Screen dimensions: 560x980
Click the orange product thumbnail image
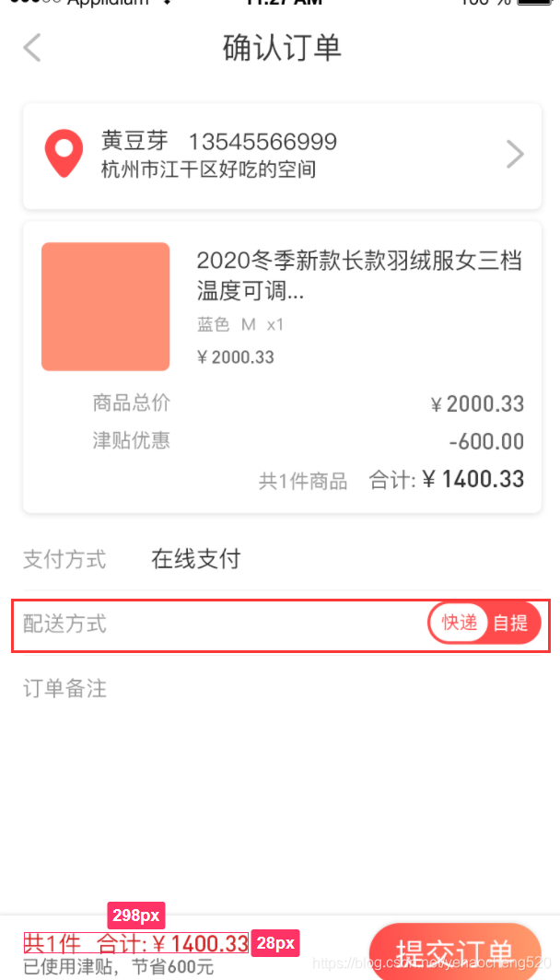(105, 306)
